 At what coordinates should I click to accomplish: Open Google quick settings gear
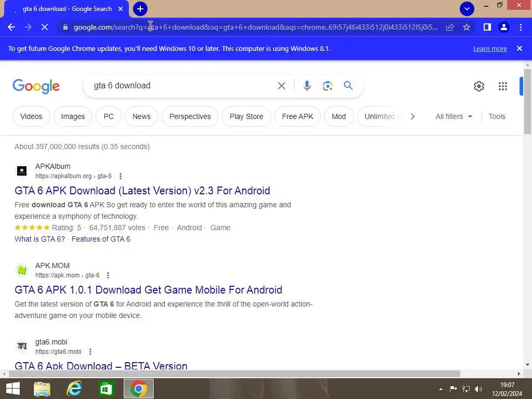tap(478, 86)
